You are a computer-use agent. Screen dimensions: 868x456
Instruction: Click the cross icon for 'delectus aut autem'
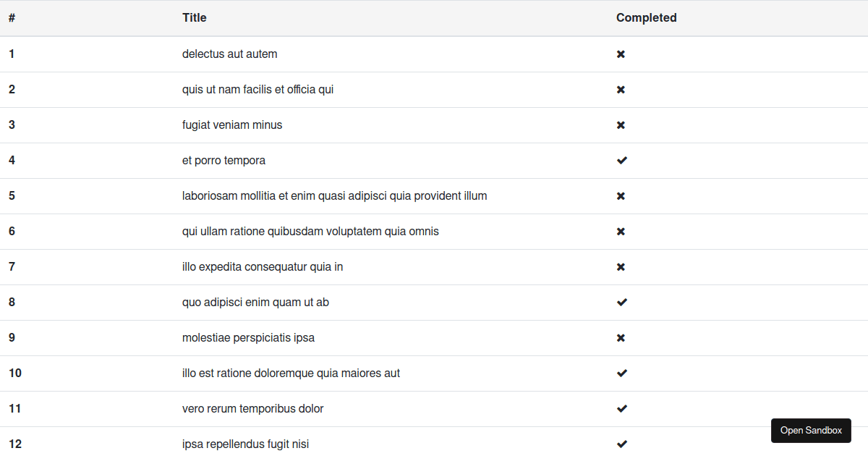pyautogui.click(x=621, y=54)
